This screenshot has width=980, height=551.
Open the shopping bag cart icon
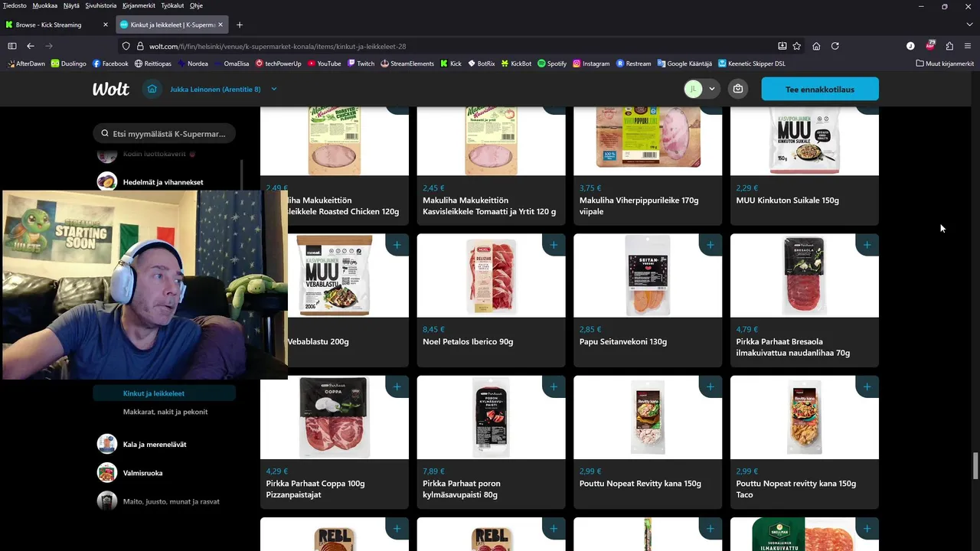point(738,89)
